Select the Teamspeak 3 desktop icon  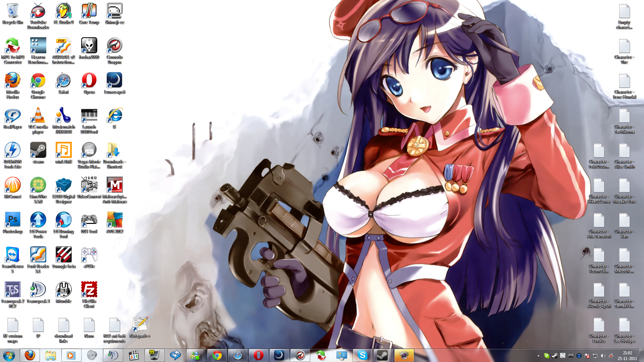pos(38,293)
